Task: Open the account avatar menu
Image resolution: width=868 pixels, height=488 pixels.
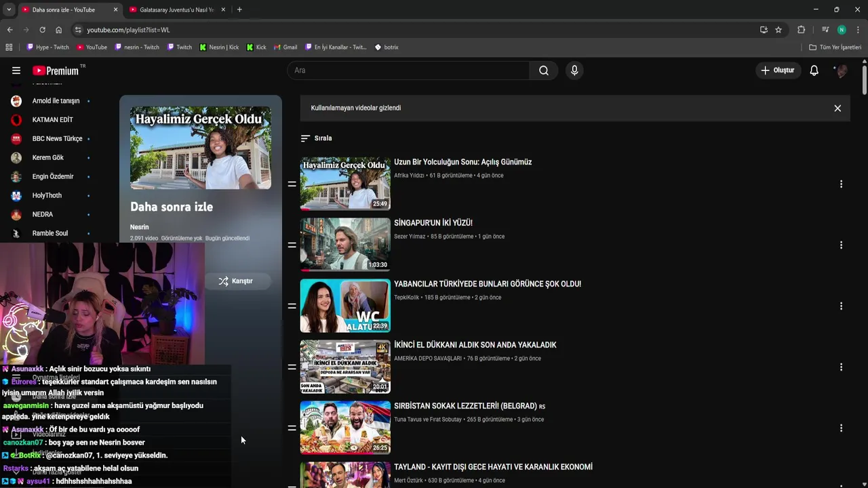Action: tap(842, 70)
